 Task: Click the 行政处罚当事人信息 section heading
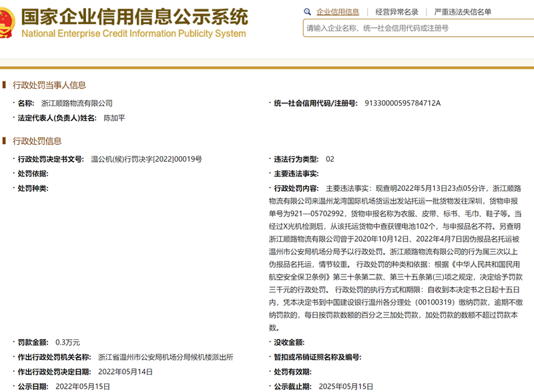(x=49, y=85)
